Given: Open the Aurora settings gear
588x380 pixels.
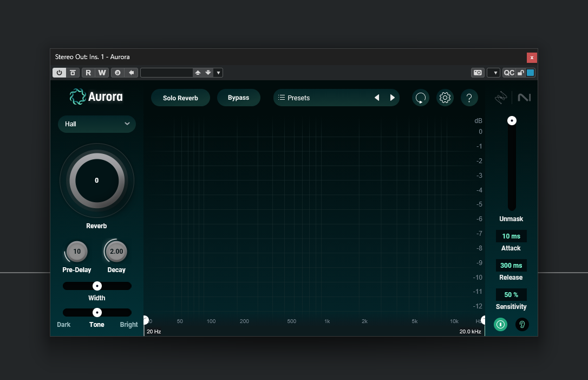Looking at the screenshot, I should pyautogui.click(x=445, y=98).
